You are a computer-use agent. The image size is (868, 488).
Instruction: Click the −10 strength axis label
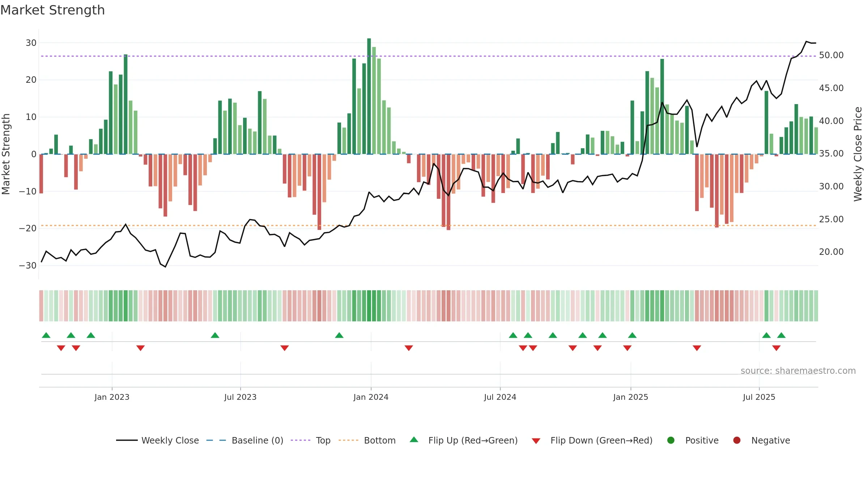point(28,191)
